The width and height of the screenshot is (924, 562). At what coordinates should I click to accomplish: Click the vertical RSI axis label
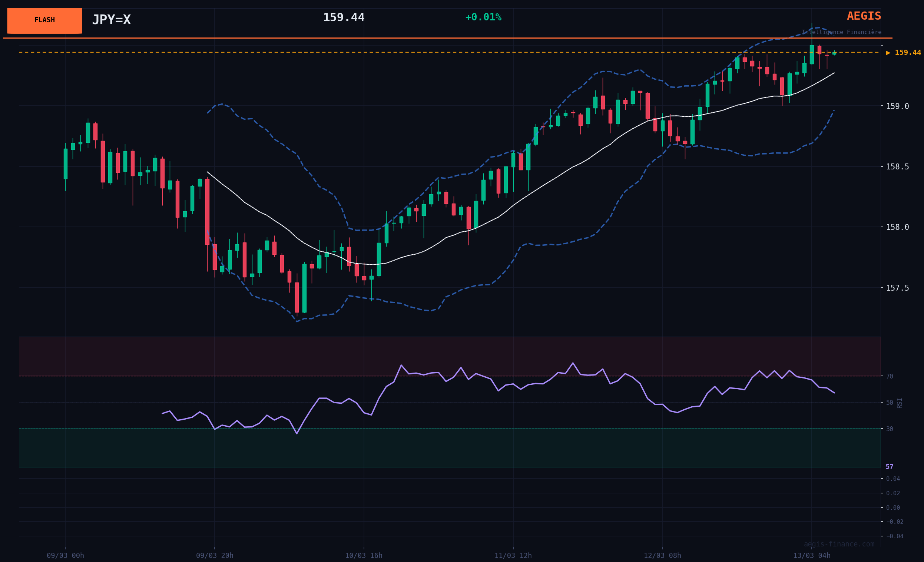pos(899,403)
